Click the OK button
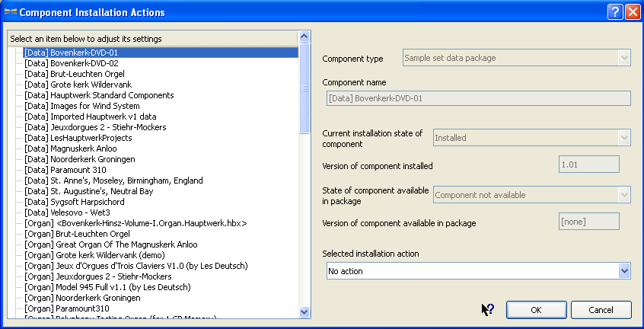The image size is (644, 329). pos(536,310)
